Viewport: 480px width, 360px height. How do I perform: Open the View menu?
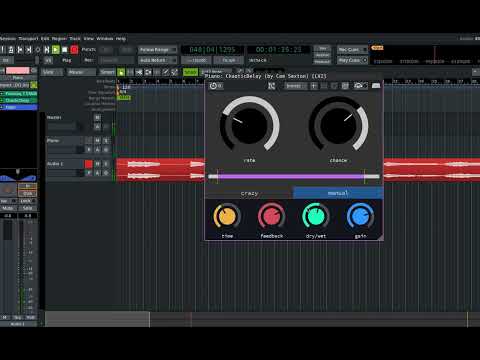coord(89,39)
